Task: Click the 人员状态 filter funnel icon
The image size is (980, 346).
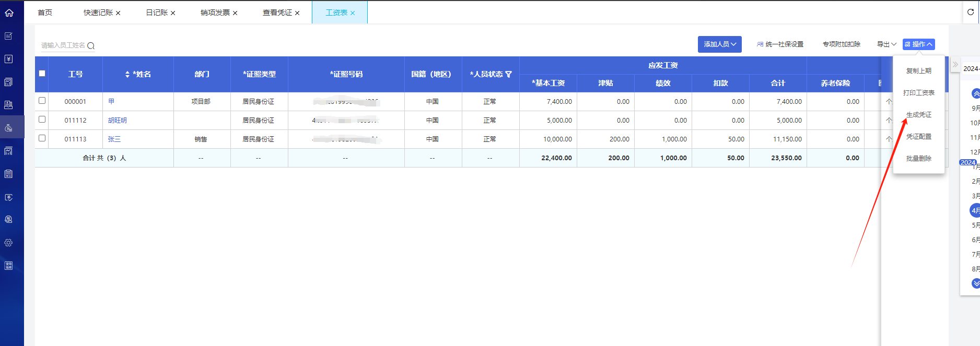Action: (509, 75)
